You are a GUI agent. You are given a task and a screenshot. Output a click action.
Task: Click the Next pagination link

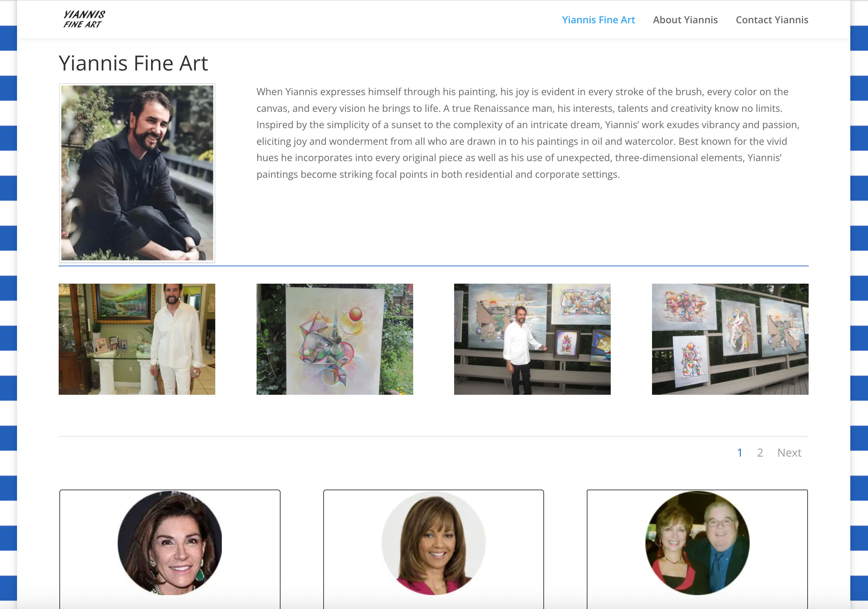point(789,452)
